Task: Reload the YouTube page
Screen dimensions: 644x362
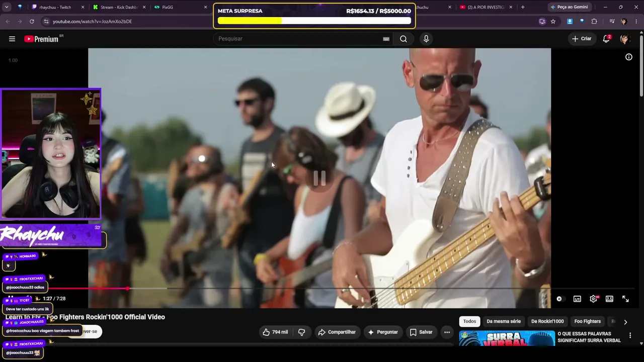Action: tap(32, 22)
